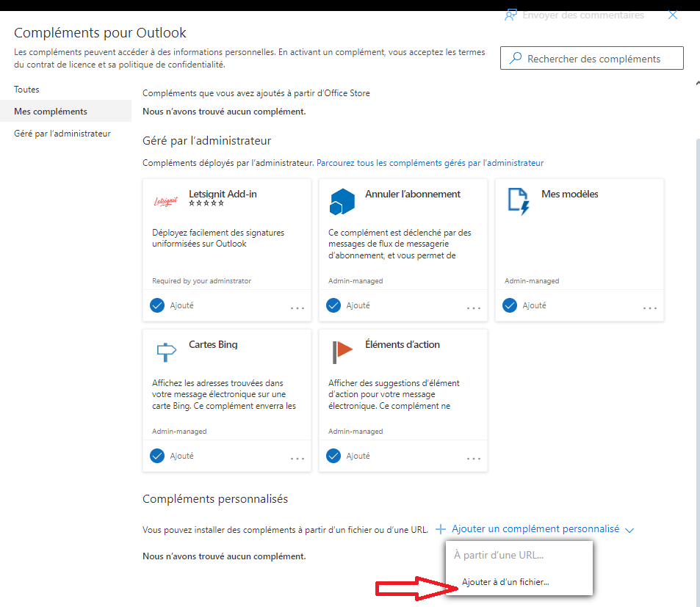Click the Éléments d'action flag icon
The height and width of the screenshot is (607, 700).
click(x=342, y=352)
